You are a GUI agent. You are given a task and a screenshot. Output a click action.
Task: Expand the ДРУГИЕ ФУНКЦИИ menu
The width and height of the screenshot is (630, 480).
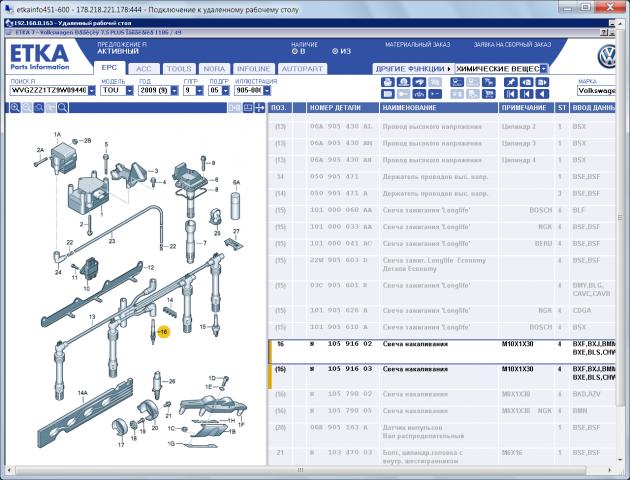click(x=413, y=69)
